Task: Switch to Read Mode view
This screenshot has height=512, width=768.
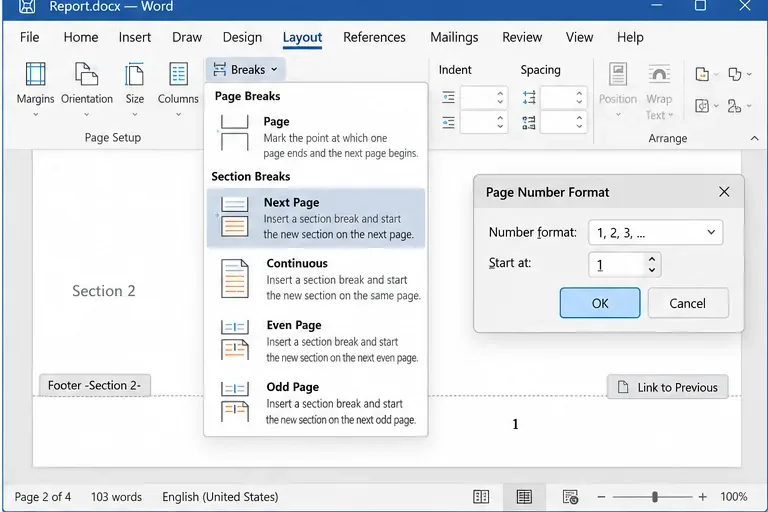Action: point(481,497)
